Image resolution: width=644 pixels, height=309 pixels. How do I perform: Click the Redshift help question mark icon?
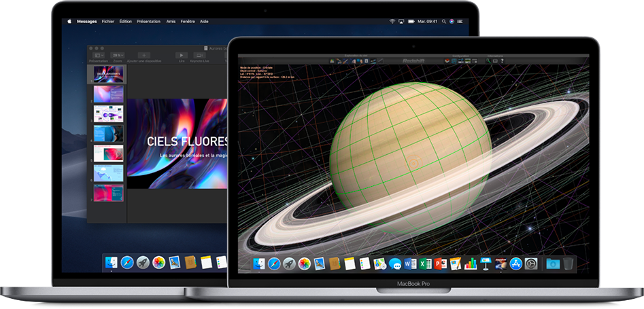point(502,60)
